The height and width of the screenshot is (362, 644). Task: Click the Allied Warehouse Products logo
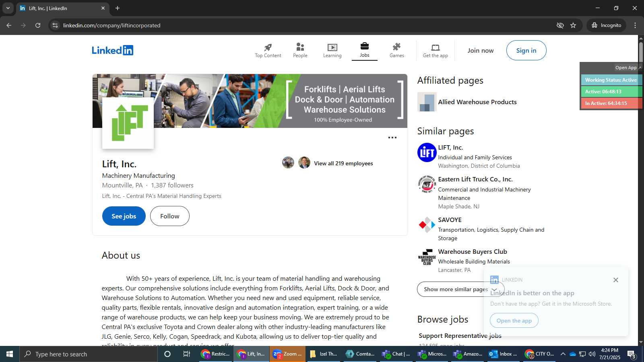pos(427,102)
